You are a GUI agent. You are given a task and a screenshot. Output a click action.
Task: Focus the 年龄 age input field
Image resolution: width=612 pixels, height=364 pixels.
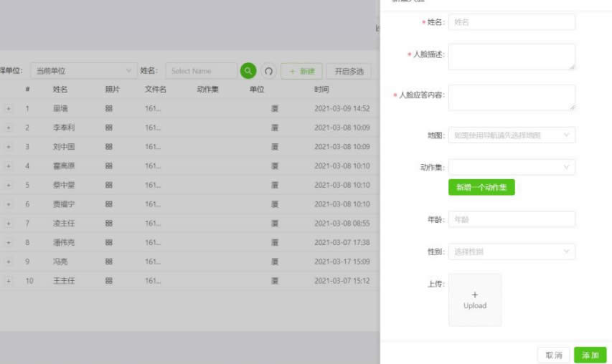(512, 219)
